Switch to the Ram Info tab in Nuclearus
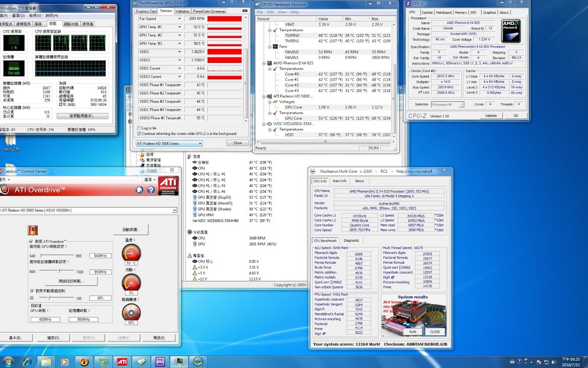This screenshot has height=368, width=588. [x=340, y=181]
